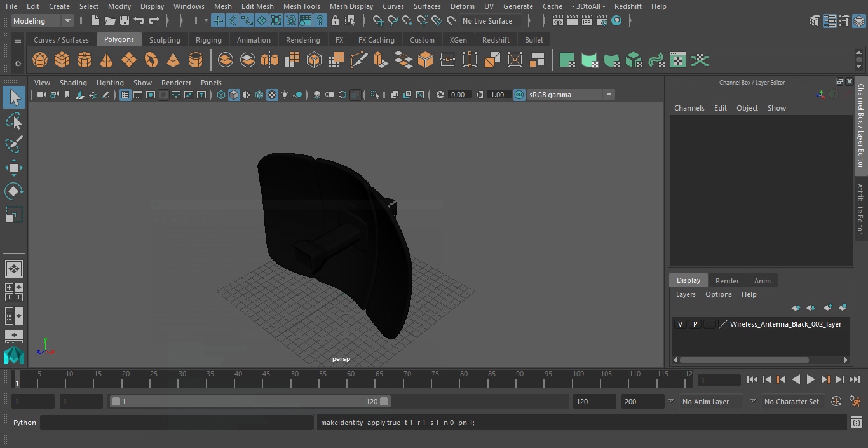Screen dimensions: 868x448
Task: Open the shelf options gear menu
Action: pyautogui.click(x=17, y=64)
